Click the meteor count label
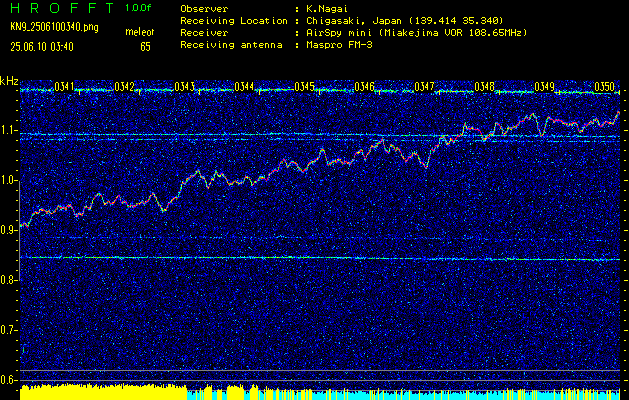This screenshot has width=629, height=400. pos(140,32)
